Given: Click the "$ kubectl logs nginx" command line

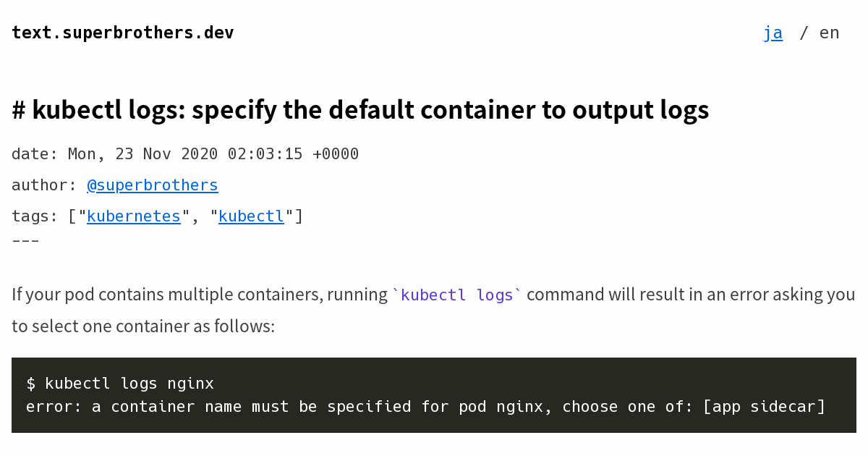Looking at the screenshot, I should coord(119,383).
